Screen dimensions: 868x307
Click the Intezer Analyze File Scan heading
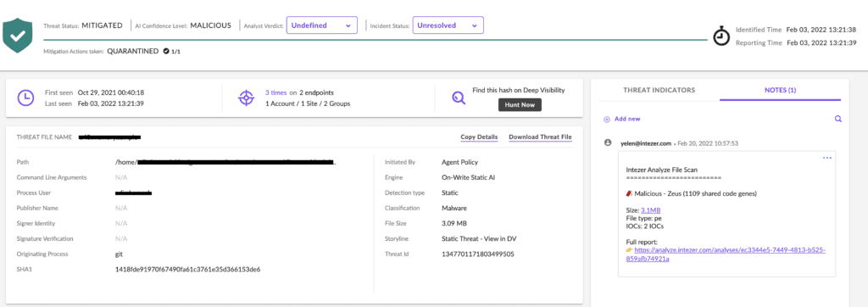coord(661,170)
